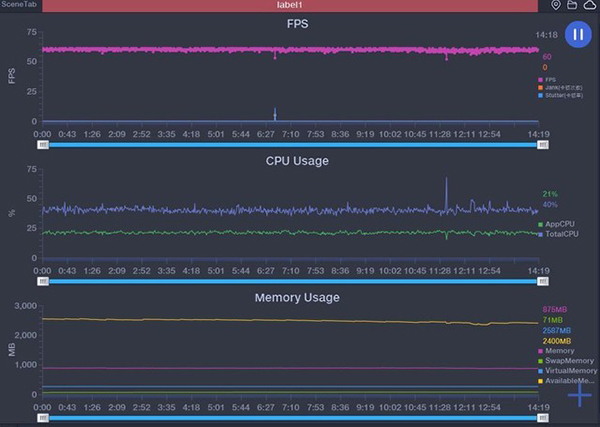Click CPU Usage zoom slider right handle
This screenshot has height=427, width=600.
tap(542, 282)
